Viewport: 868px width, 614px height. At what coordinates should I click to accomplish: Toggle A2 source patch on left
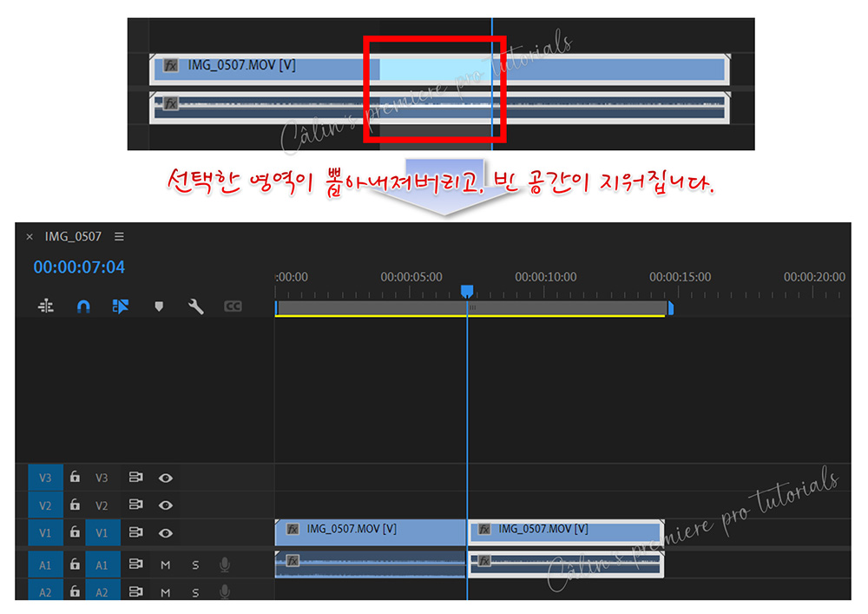[x=45, y=591]
